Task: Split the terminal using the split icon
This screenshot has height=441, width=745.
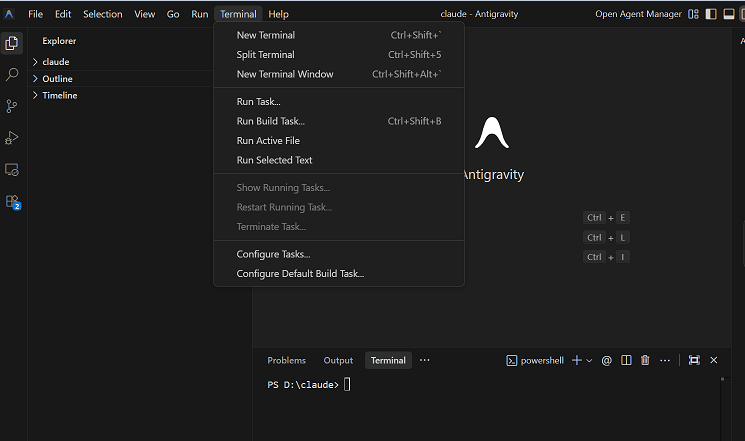Action: click(x=626, y=360)
